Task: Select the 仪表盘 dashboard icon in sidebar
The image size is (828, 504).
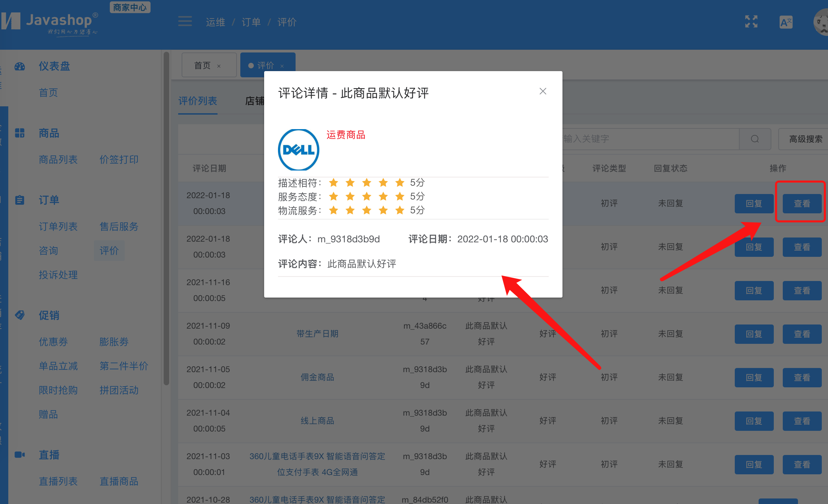Action: click(20, 66)
